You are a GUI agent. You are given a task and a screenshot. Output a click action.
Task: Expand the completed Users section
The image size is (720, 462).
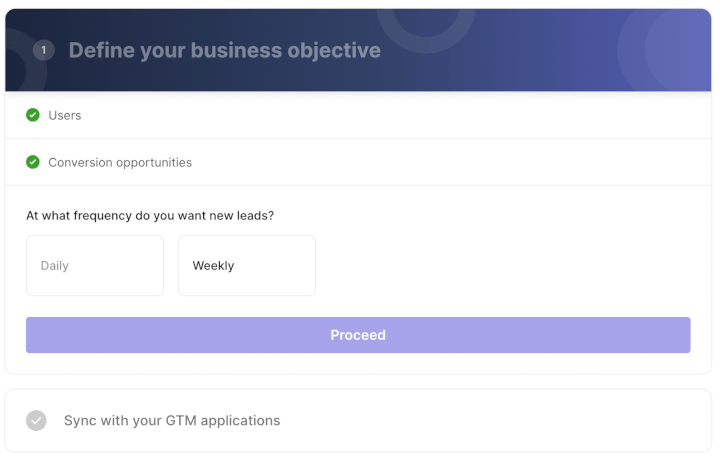tap(358, 115)
